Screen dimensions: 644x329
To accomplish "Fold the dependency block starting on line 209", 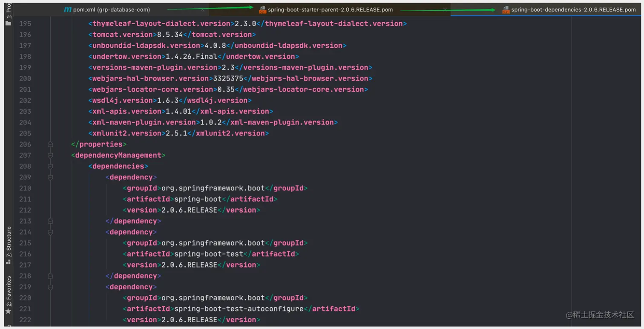I will 50,177.
